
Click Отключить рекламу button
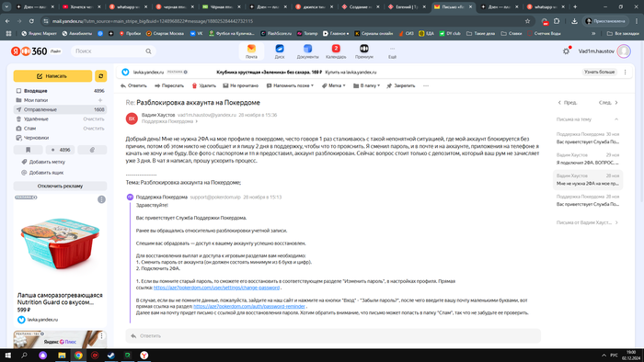[60, 186]
